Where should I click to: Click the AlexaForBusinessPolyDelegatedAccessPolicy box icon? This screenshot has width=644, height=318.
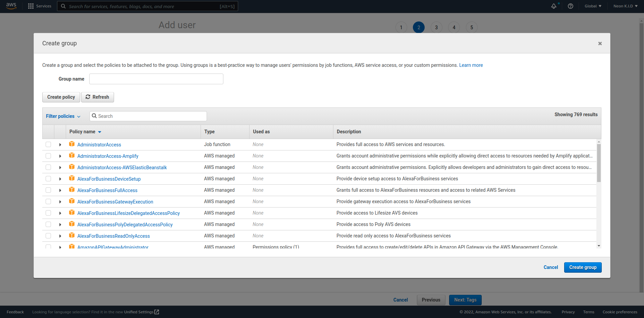coord(72,224)
